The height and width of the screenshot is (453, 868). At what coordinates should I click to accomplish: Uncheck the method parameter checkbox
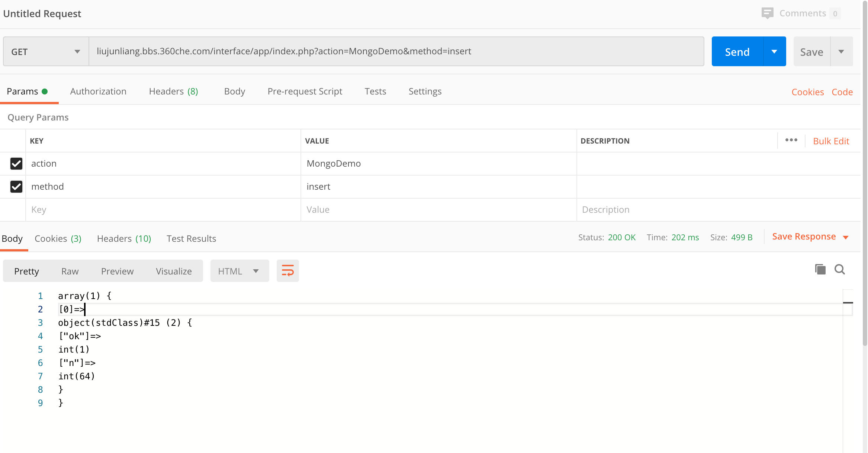point(16,187)
